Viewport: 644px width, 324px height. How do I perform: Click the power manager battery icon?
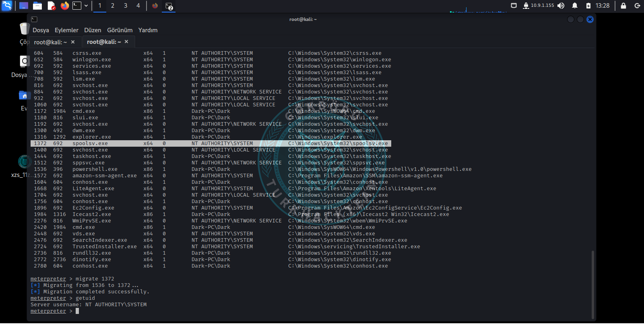(588, 6)
